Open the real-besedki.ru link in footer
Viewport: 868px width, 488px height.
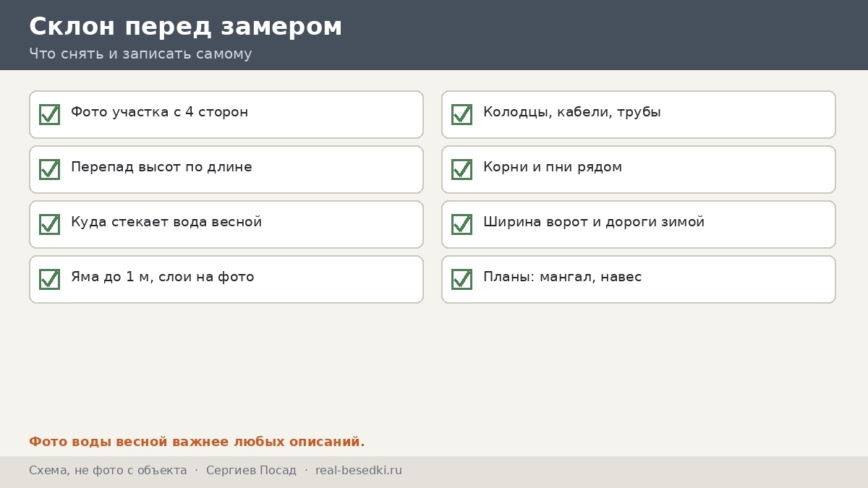pyautogui.click(x=359, y=471)
